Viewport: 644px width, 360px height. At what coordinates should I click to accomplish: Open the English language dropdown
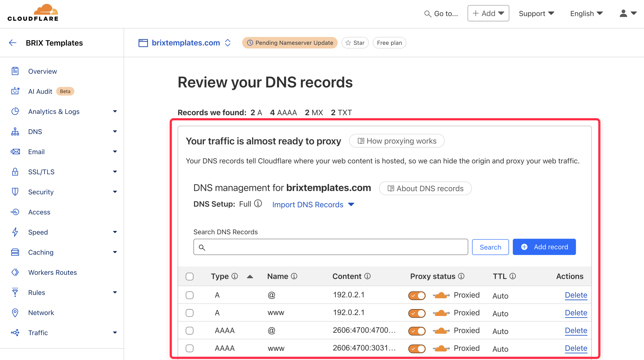click(x=587, y=13)
